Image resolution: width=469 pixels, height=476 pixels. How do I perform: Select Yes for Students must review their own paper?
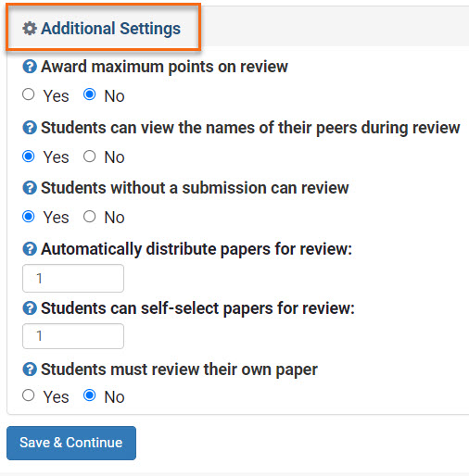click(29, 395)
